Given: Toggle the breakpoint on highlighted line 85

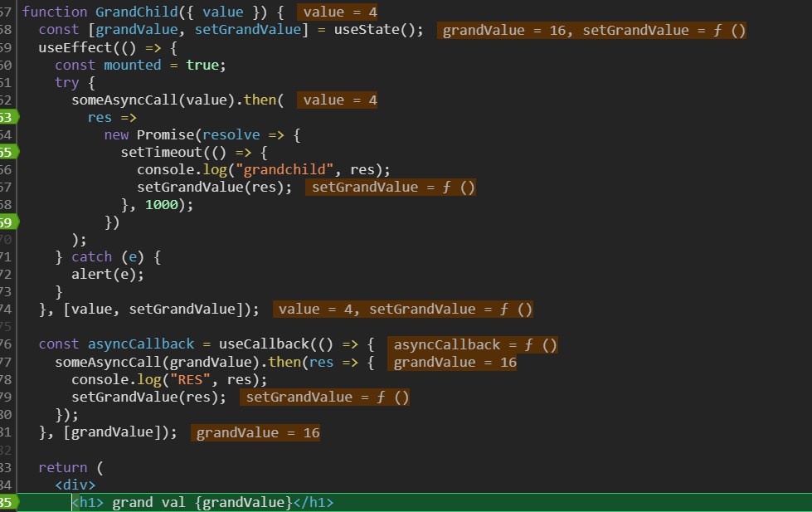Looking at the screenshot, I should tap(9, 502).
